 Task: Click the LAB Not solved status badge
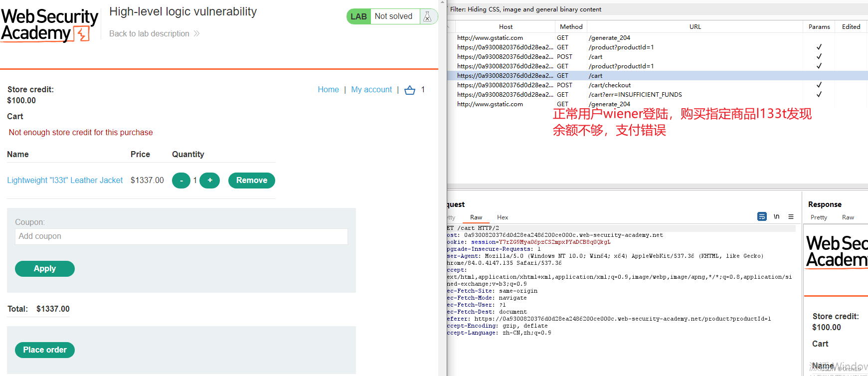click(x=392, y=16)
